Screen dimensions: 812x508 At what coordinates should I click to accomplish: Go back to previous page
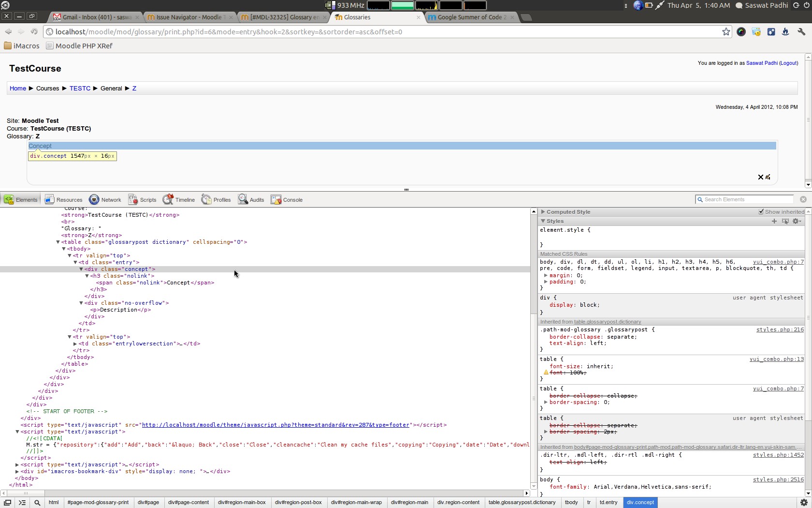click(8, 32)
